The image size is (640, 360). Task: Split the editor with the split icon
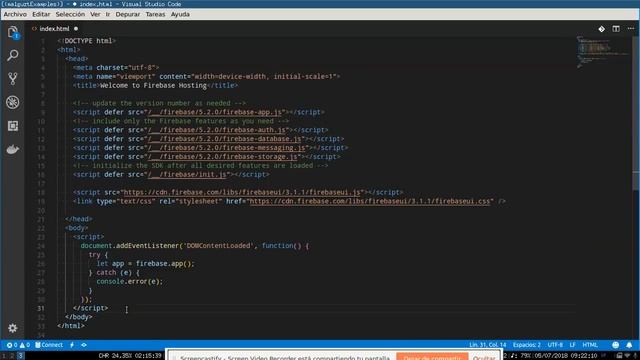[x=616, y=29]
